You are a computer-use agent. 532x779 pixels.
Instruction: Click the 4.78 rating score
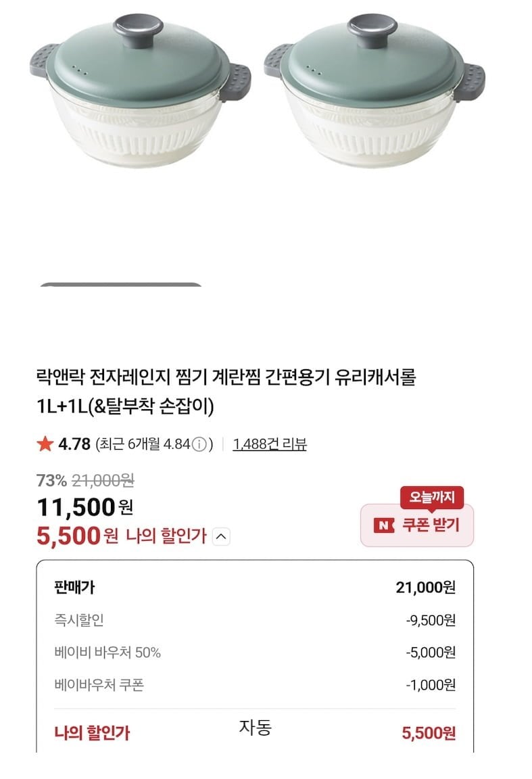74,444
